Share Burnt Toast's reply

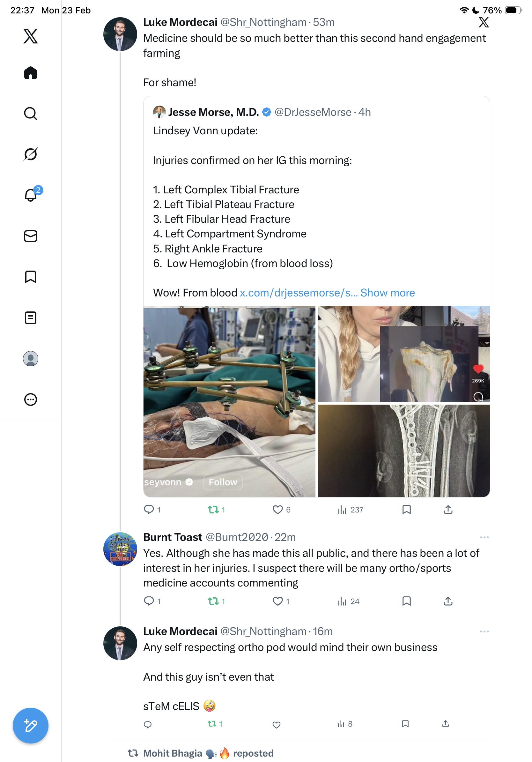[448, 601]
